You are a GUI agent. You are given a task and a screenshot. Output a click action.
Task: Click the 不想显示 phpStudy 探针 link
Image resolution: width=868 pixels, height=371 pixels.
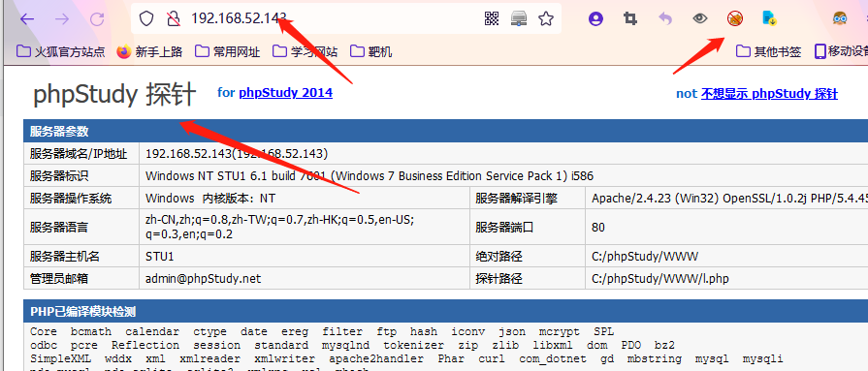pos(769,94)
